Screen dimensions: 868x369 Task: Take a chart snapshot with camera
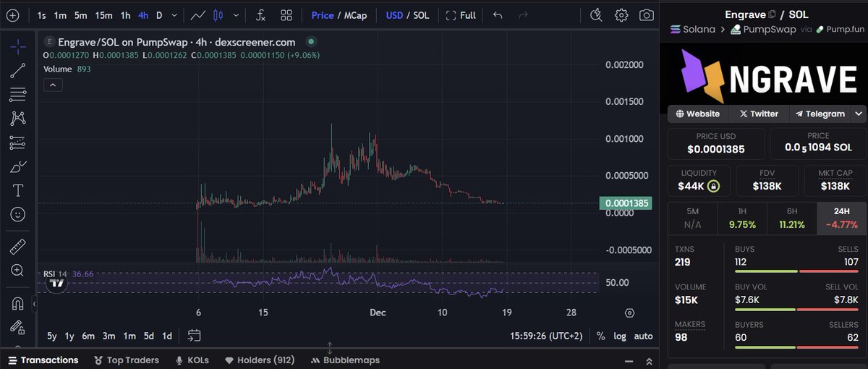(647, 15)
